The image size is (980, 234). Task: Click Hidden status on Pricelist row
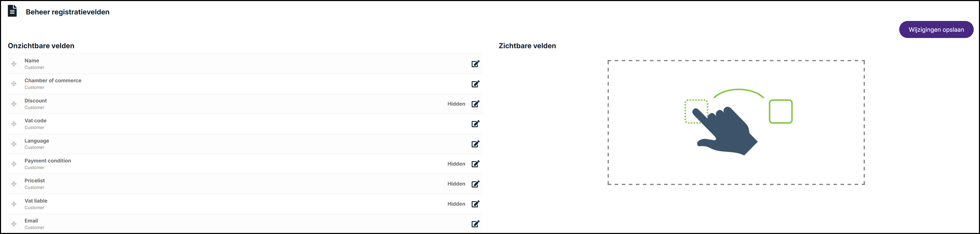click(456, 184)
